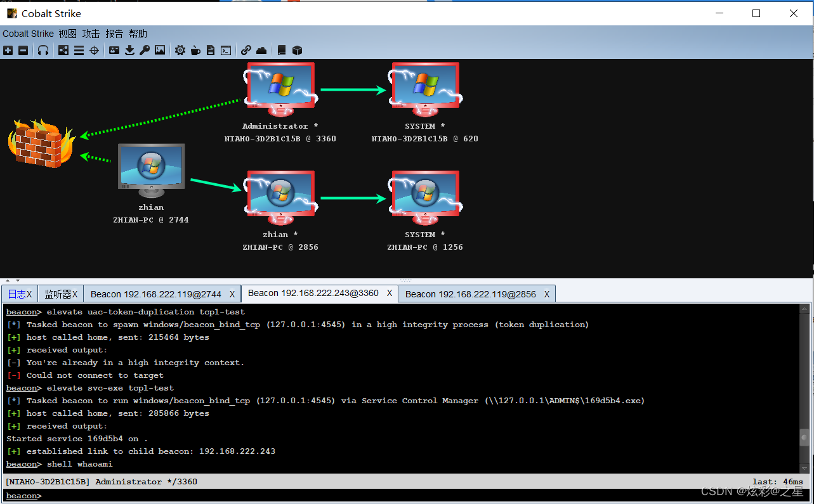Image resolution: width=814 pixels, height=504 pixels.
Task: Click the plus (new connection) toolbar icon
Action: [x=8, y=50]
